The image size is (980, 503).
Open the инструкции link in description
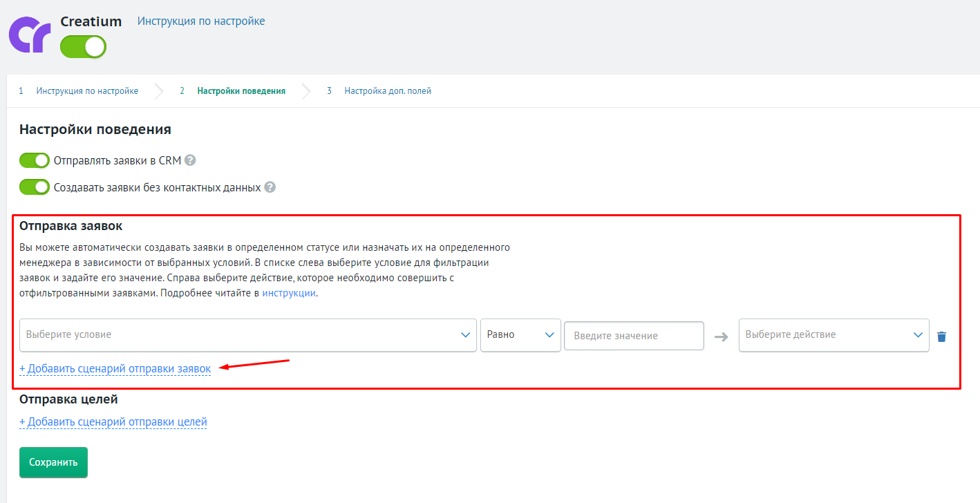[x=289, y=293]
